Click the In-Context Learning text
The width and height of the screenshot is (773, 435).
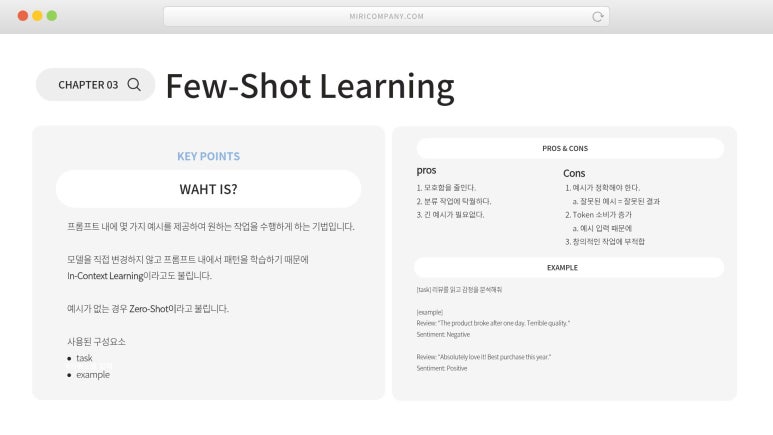coord(105,276)
